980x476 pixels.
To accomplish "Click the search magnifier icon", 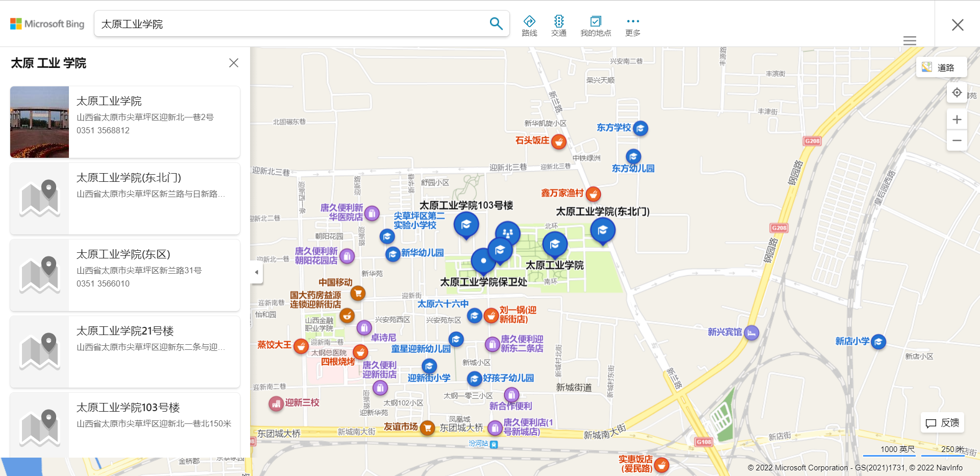I will 496,23.
